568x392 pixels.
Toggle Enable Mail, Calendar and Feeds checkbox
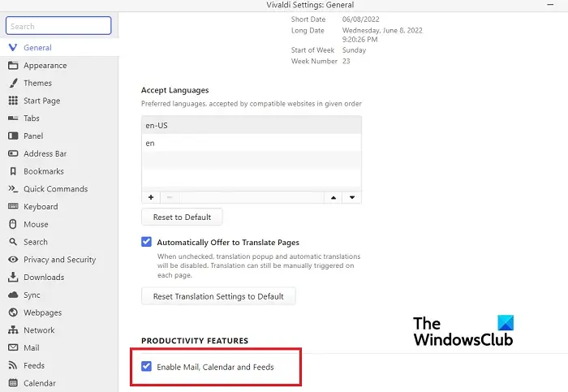146,366
